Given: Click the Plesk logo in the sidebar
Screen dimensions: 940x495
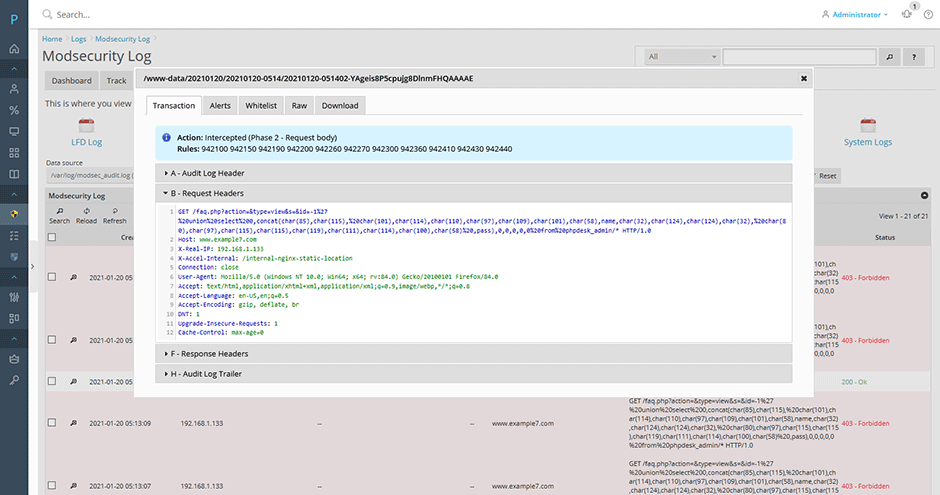Looking at the screenshot, I should pos(14,19).
